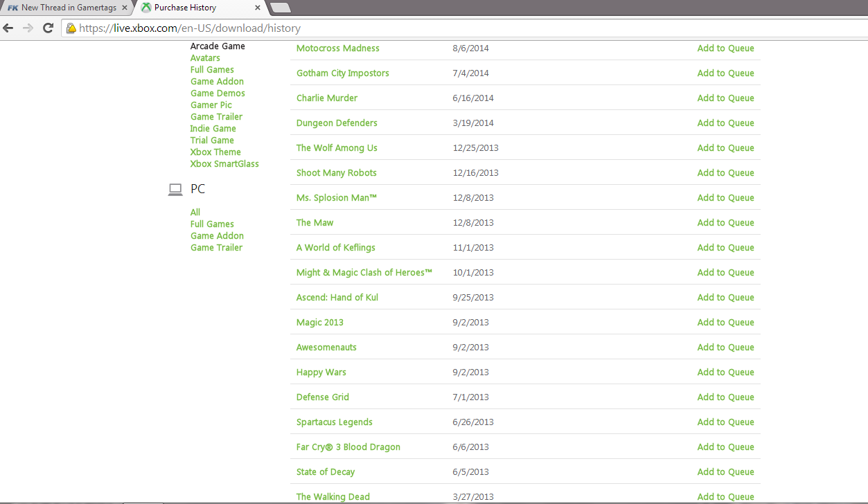
Task: Open The Maw title
Action: pos(315,223)
